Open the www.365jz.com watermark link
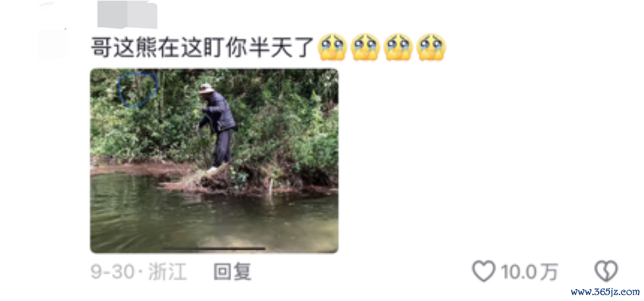Screen dimensions: 644x301 pyautogui.click(x=605, y=292)
